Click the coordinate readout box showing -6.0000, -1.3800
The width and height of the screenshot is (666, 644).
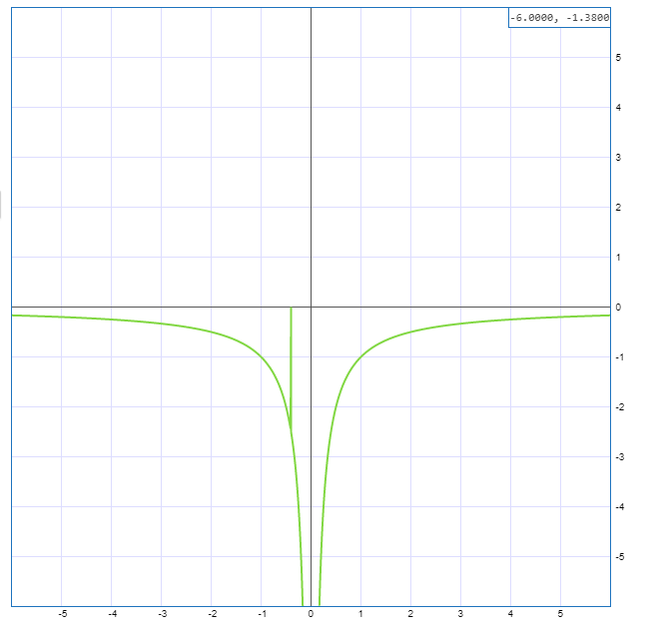pyautogui.click(x=559, y=18)
